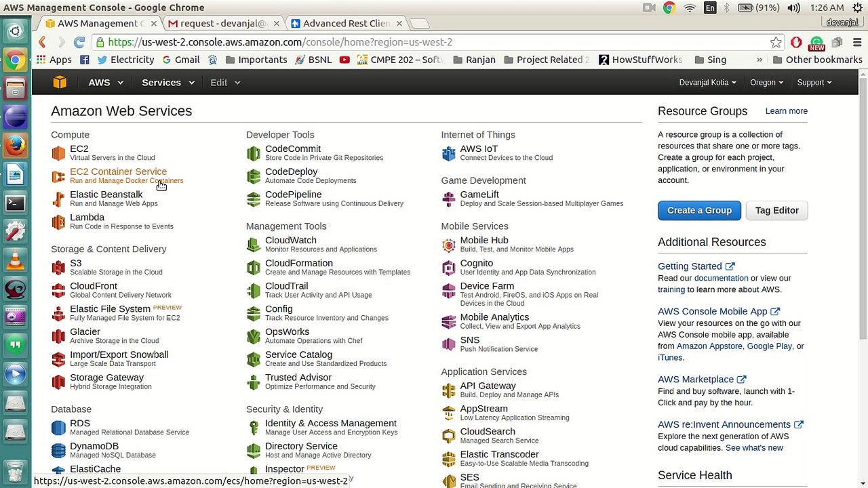Click the API Gateway icon

(448, 390)
